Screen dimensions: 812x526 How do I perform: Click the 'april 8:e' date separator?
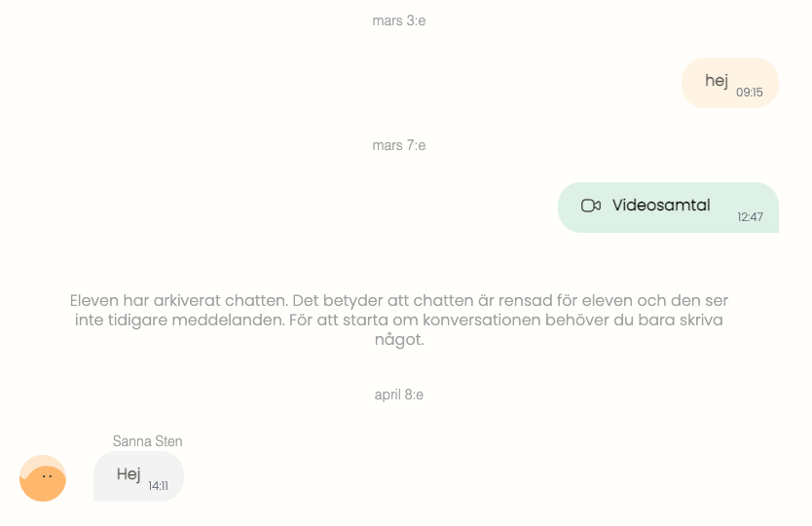[399, 394]
